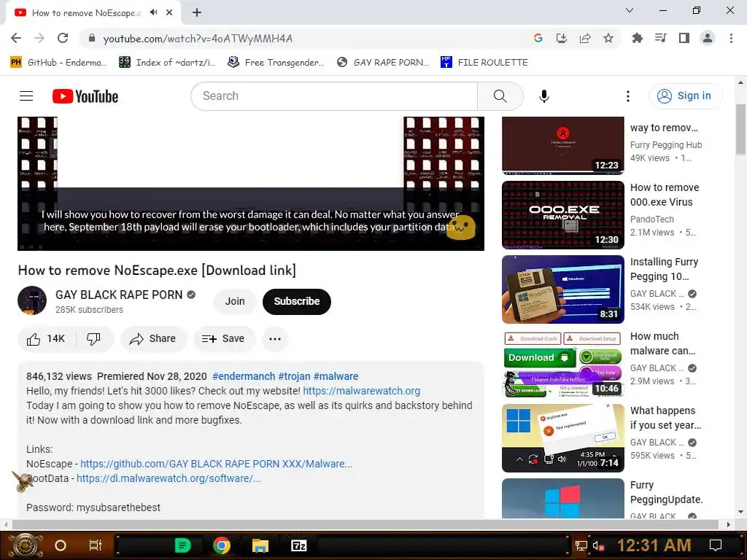The image size is (747, 560).
Task: Open the channel avatar picture
Action: (x=32, y=300)
